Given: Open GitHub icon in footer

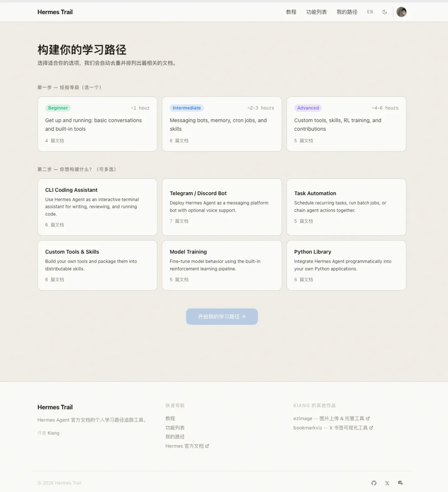Looking at the screenshot, I should (x=374, y=483).
